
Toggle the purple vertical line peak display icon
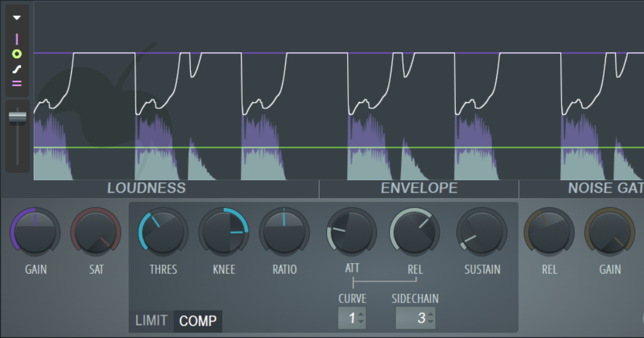click(x=17, y=39)
